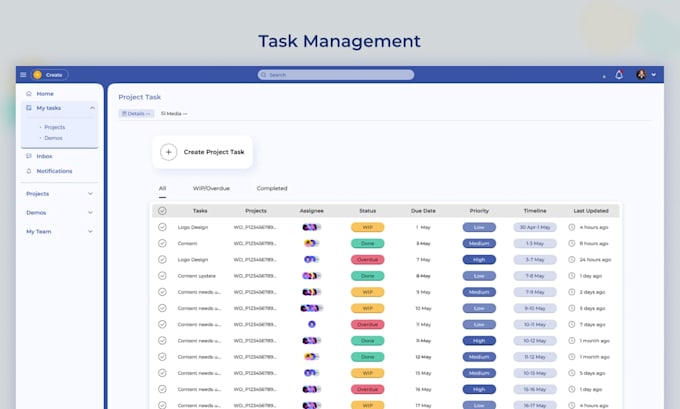Click the Due Date column header
680x409 pixels.
423,211
